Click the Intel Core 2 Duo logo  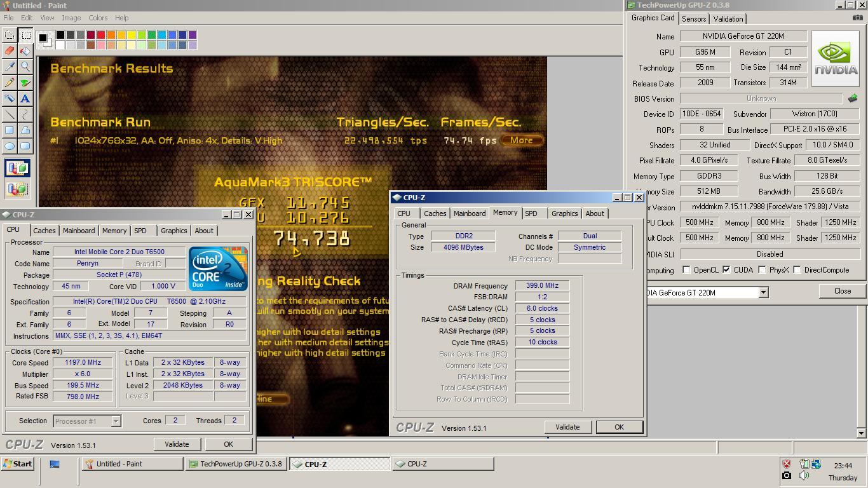pyautogui.click(x=218, y=269)
